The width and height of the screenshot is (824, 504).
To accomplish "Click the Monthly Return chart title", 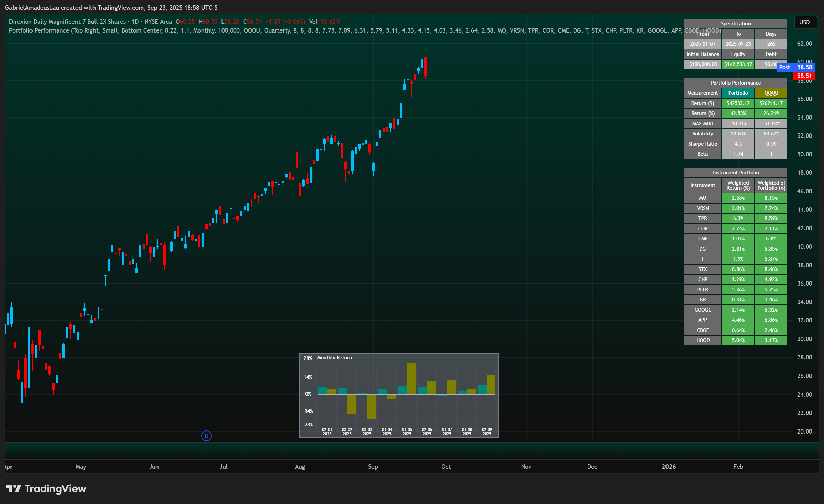I will (334, 358).
